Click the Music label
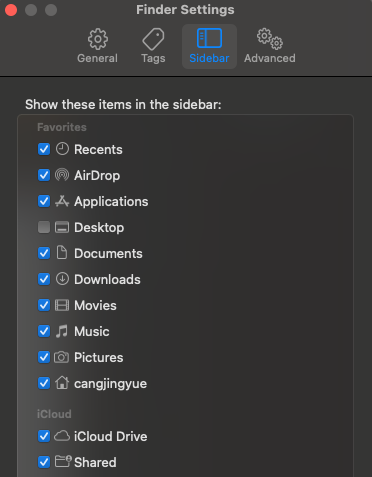 (92, 331)
